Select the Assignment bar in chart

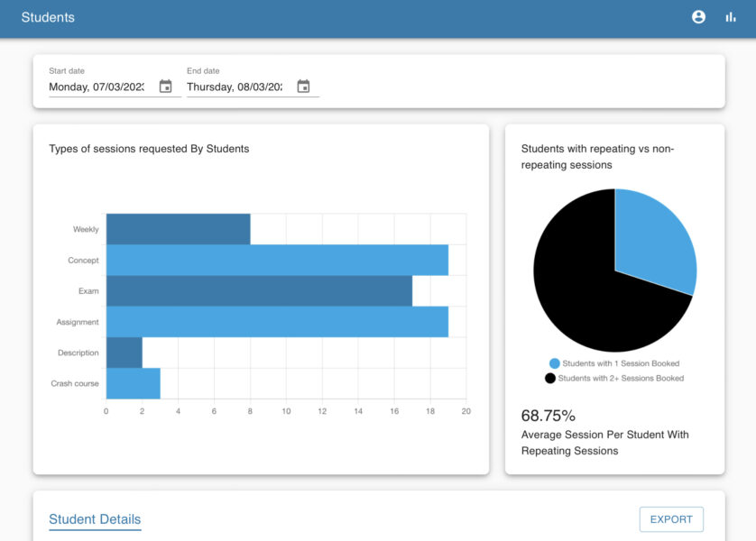[x=277, y=322]
